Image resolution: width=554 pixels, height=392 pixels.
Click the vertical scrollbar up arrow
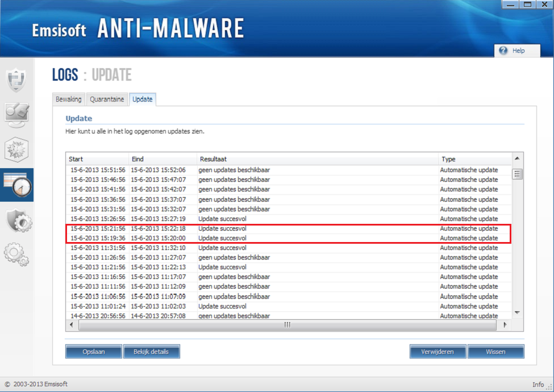click(x=517, y=159)
